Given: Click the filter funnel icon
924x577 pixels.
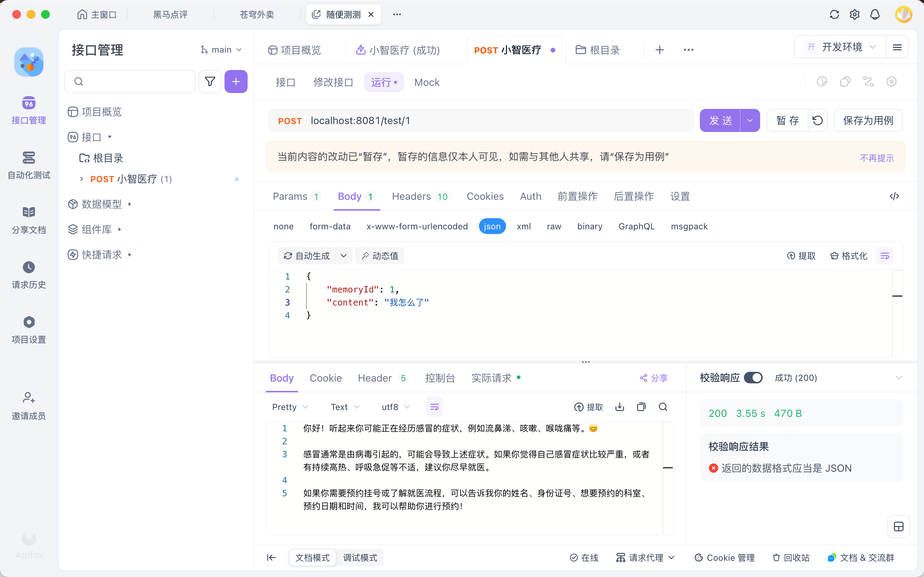Looking at the screenshot, I should pyautogui.click(x=210, y=81).
